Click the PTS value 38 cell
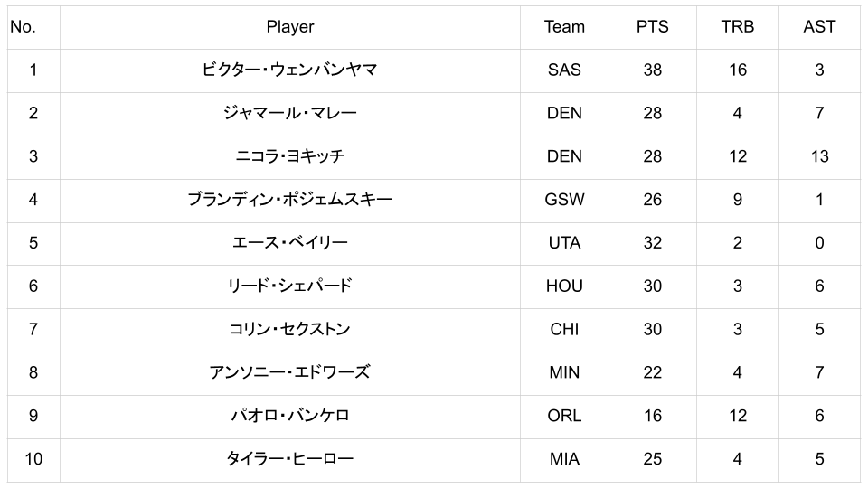This screenshot has width=868, height=488. pos(652,70)
